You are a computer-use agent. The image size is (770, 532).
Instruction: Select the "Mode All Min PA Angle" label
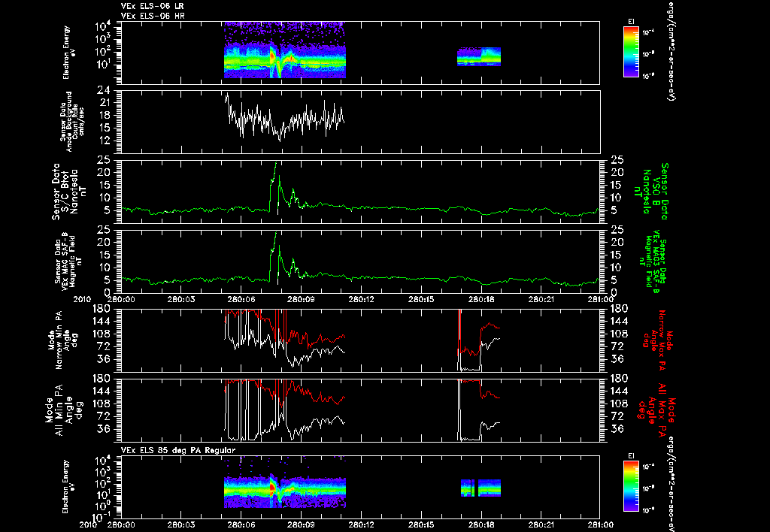click(63, 410)
